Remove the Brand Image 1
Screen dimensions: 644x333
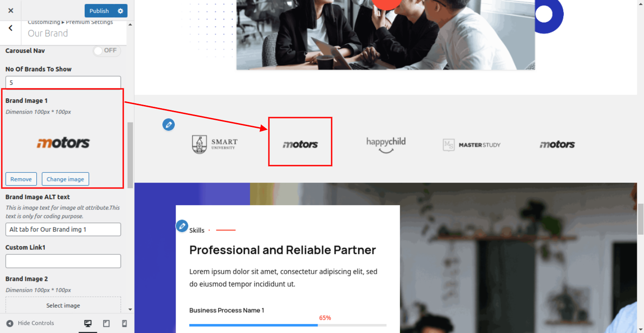(21, 179)
